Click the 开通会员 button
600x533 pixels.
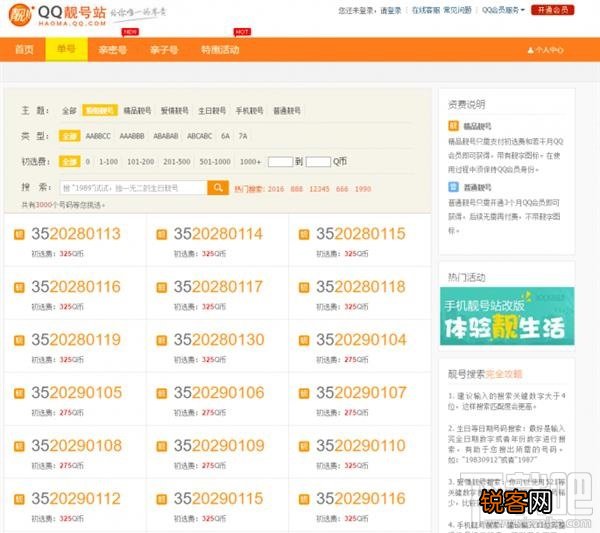click(553, 10)
